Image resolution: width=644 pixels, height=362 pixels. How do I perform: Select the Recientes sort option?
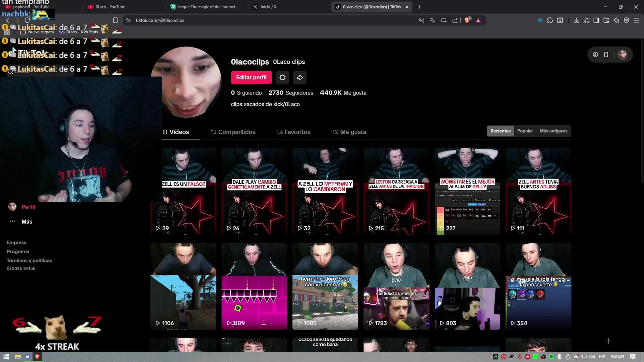500,131
